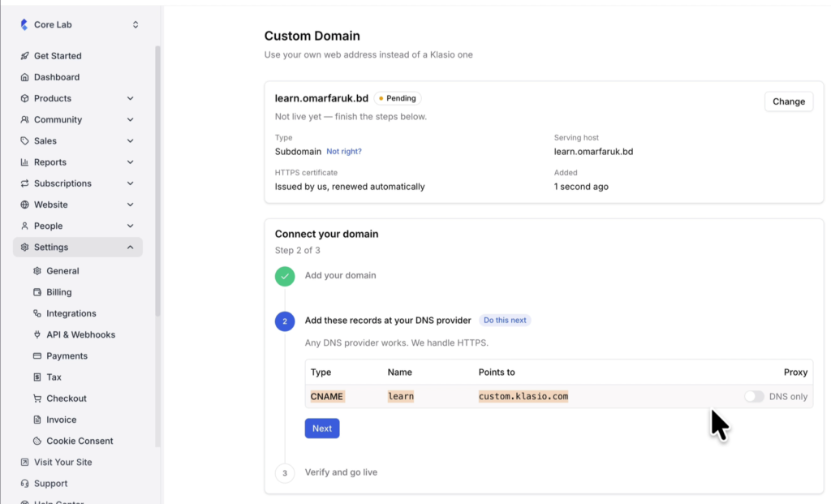Expand the Subscriptions menu chevron
This screenshot has width=831, height=504.
click(131, 183)
